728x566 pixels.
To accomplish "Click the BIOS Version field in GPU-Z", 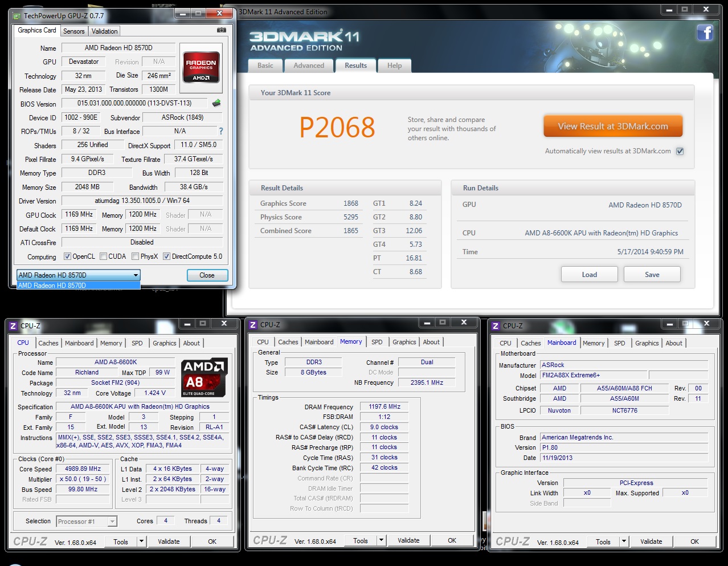I will [134, 103].
